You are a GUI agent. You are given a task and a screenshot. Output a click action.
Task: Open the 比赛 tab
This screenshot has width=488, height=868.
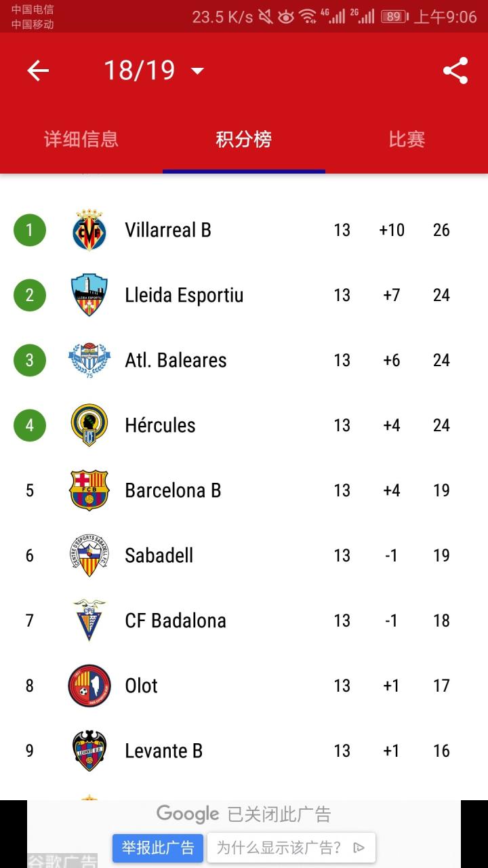click(407, 140)
